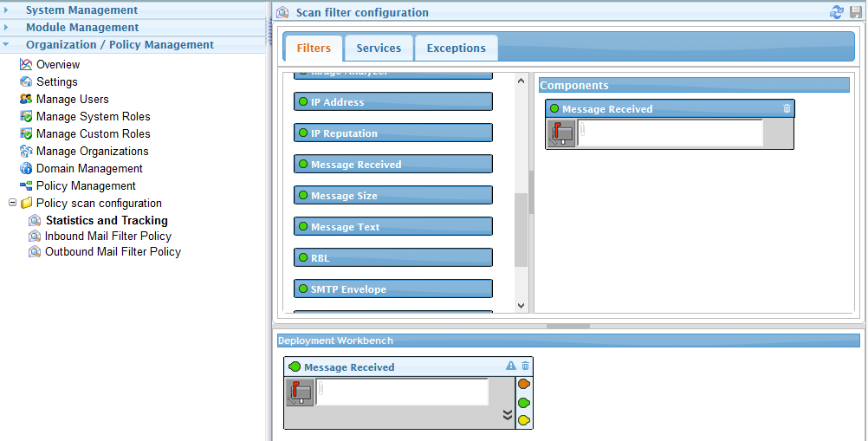The image size is (868, 441).
Task: Delete the Message Received component with trash icon
Action: [787, 108]
